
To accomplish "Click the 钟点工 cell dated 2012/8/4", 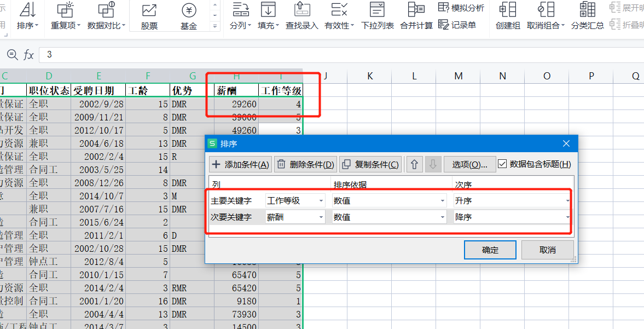I will click(x=49, y=262).
